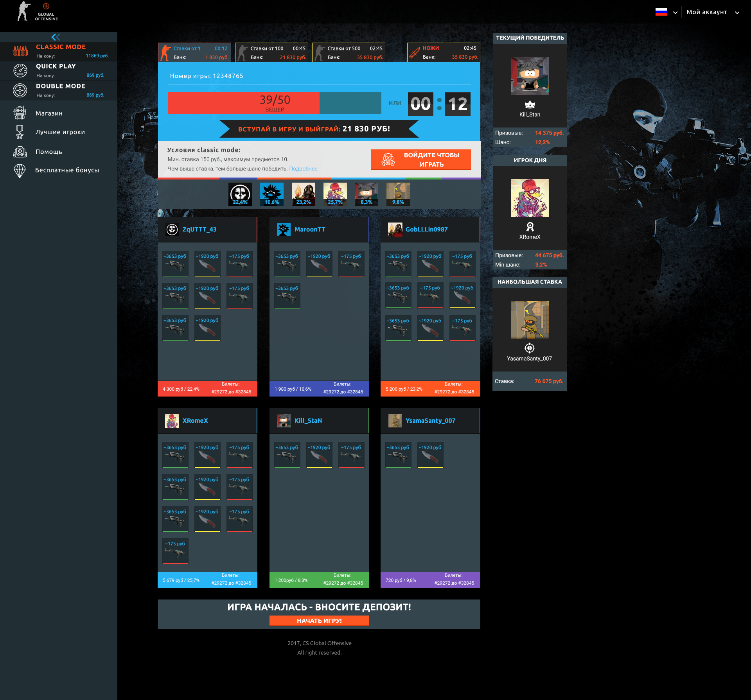
Task: Expand the 'Ставки от 1' game tab
Action: (194, 52)
